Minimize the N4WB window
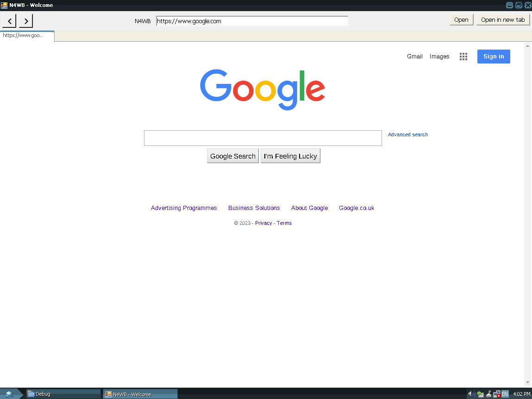 (x=509, y=5)
